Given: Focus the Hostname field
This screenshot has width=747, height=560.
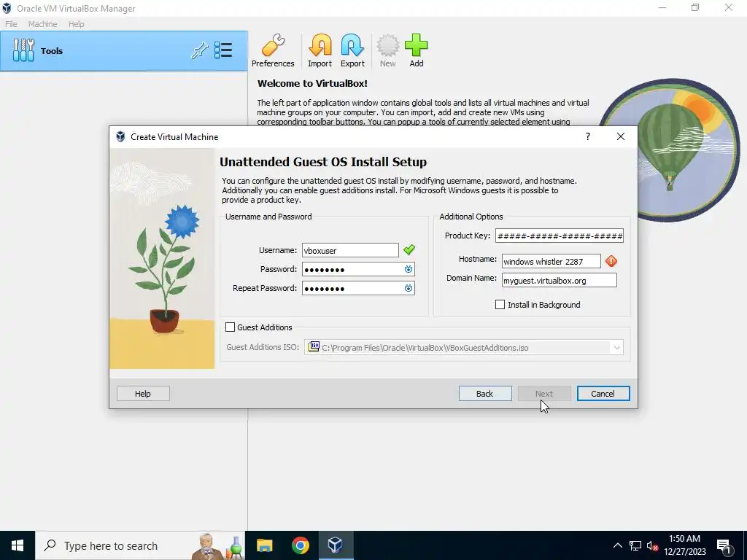Looking at the screenshot, I should pos(551,262).
